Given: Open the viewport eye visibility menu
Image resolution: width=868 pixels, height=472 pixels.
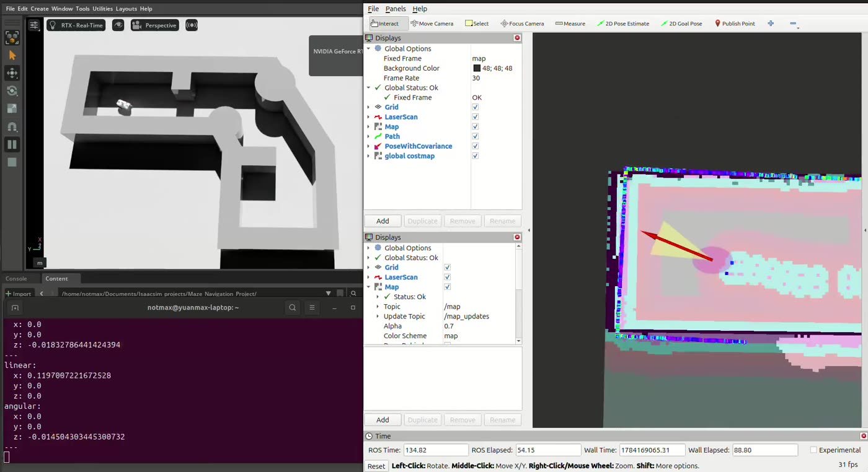Looking at the screenshot, I should [x=118, y=25].
